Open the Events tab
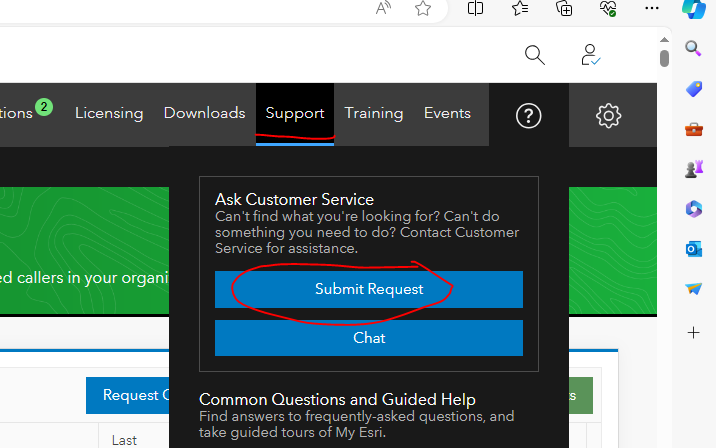 click(447, 113)
